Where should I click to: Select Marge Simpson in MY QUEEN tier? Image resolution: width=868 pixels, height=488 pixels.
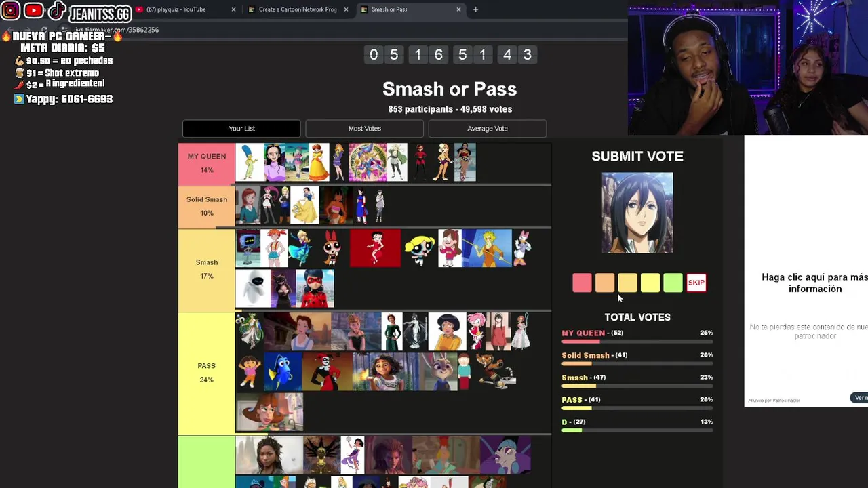click(x=249, y=163)
